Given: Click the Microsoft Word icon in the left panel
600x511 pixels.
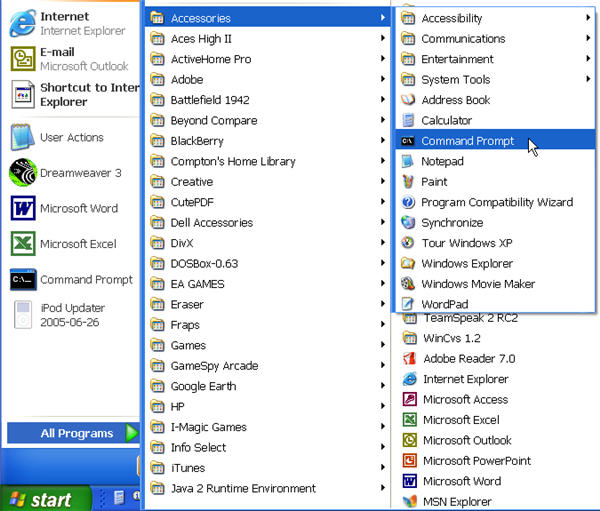Looking at the screenshot, I should tap(23, 208).
